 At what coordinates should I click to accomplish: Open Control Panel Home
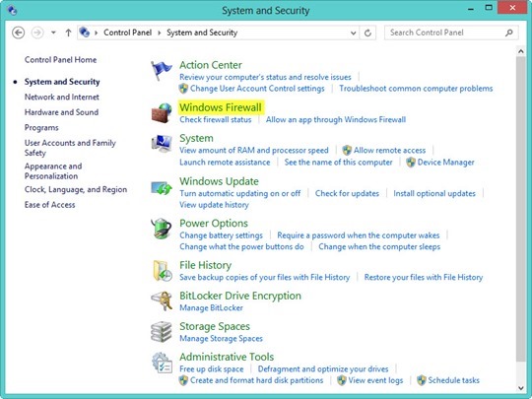pyautogui.click(x=60, y=60)
